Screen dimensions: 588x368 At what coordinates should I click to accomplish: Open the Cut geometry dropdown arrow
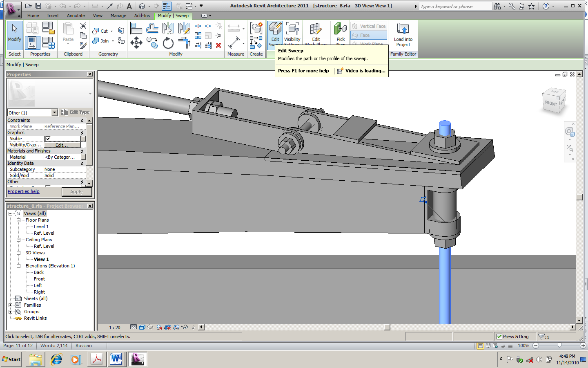point(112,31)
